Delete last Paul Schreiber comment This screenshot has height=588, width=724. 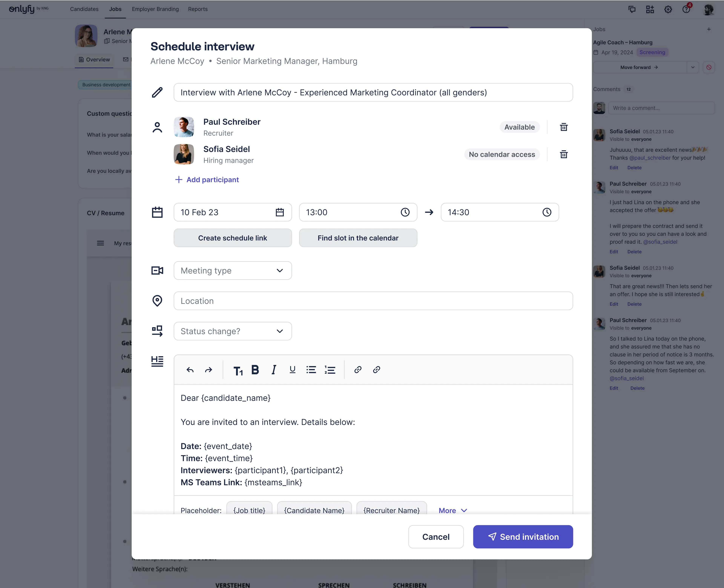pyautogui.click(x=637, y=388)
